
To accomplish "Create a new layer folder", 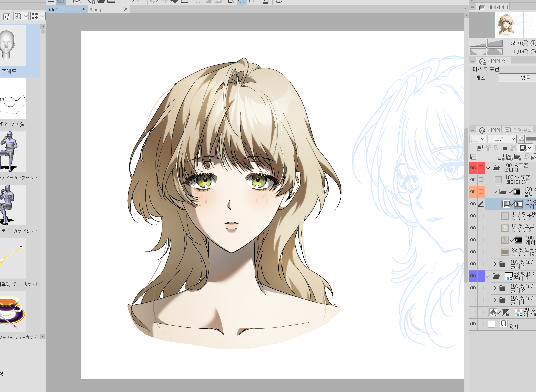I will coord(517,157).
